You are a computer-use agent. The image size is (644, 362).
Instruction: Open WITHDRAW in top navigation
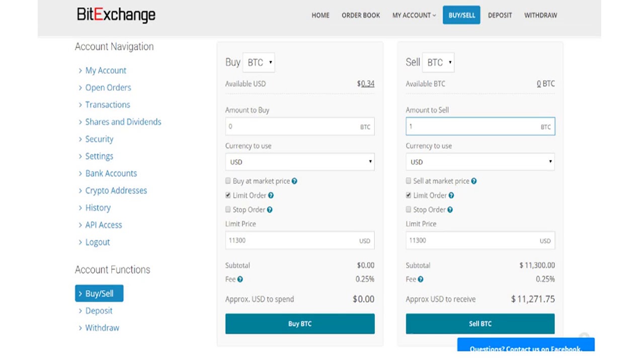click(540, 16)
